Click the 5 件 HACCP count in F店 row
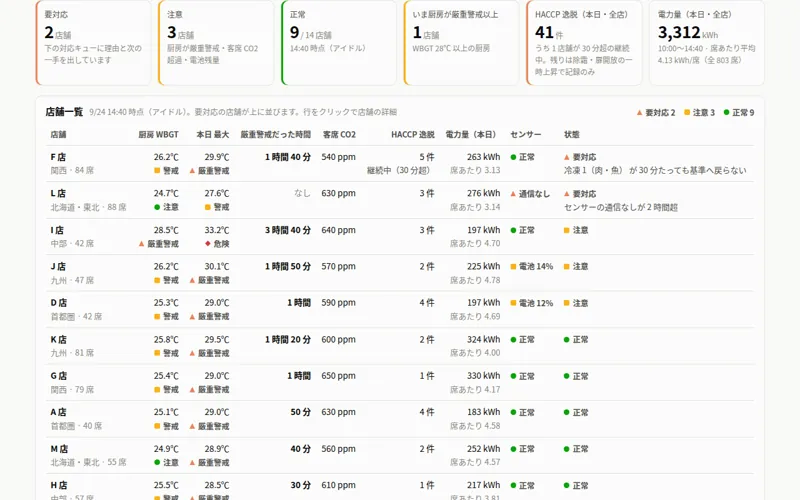Viewport: 800px width, 500px height. click(427, 157)
